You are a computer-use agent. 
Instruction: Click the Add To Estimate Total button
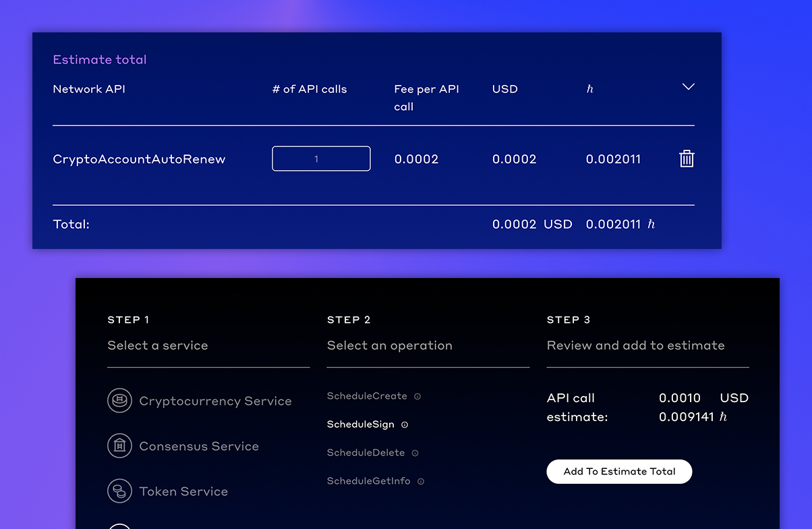(x=618, y=471)
